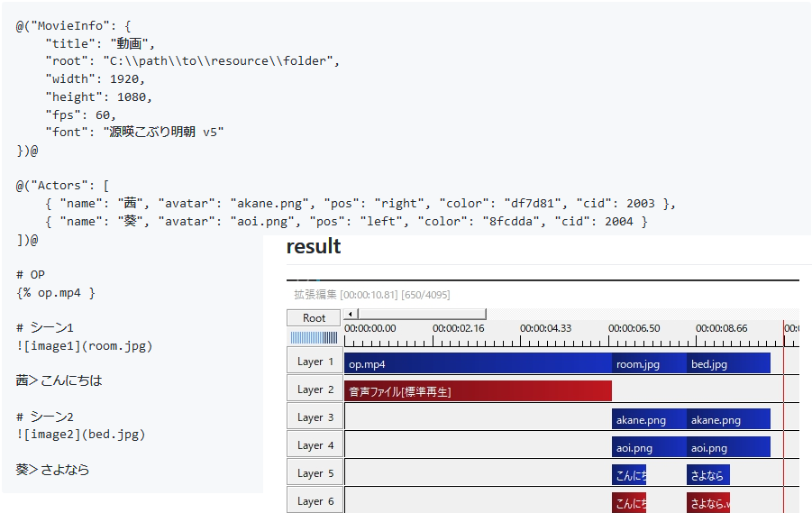This screenshot has height=513, width=812.
Task: Select the first akane.png clip on Layer 3
Action: click(x=649, y=419)
